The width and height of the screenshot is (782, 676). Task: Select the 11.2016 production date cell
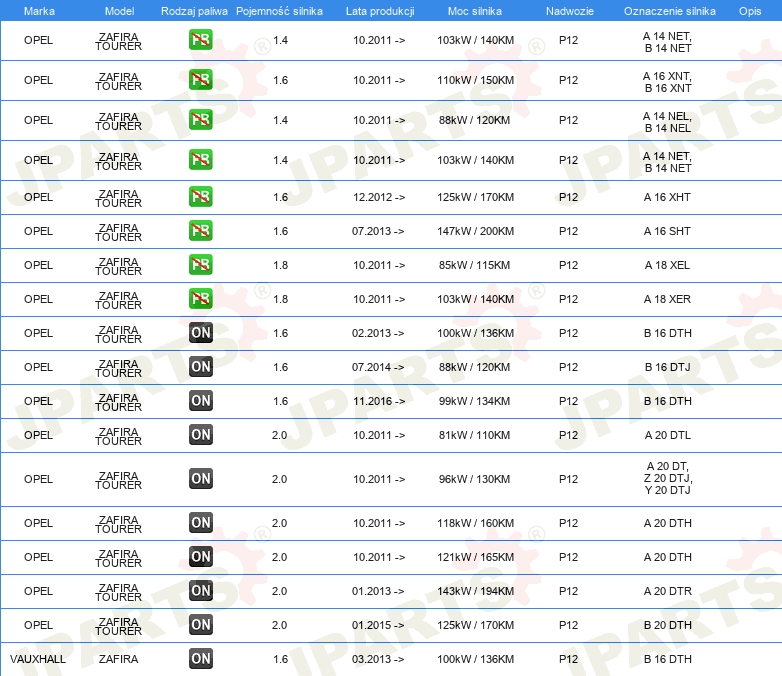tap(379, 401)
